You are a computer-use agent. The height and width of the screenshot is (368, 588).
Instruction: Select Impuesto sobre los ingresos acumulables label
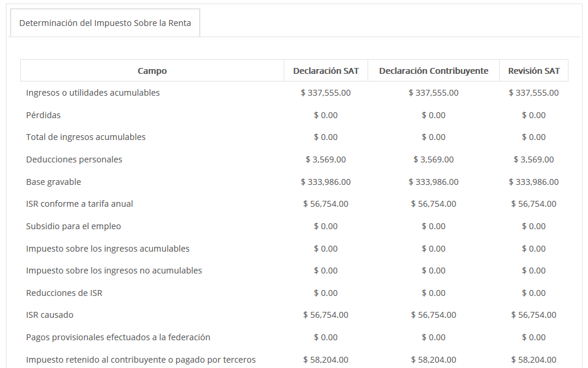pos(108,249)
